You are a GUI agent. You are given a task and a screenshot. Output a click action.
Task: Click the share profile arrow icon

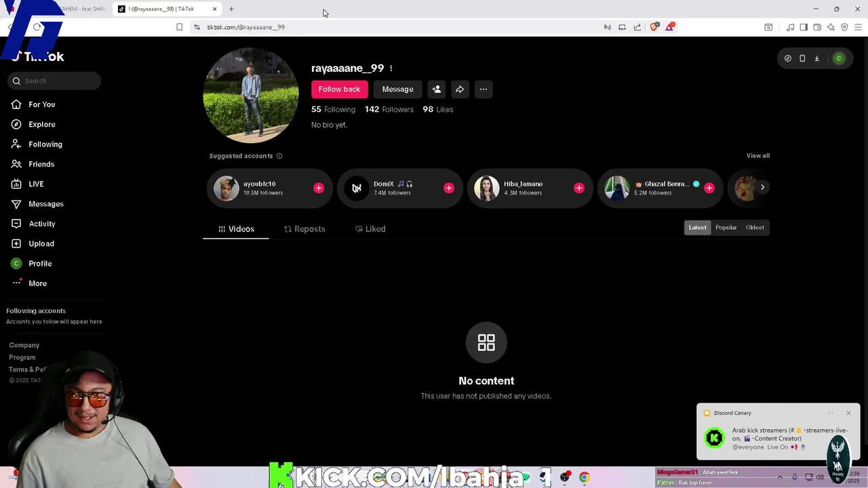460,89
